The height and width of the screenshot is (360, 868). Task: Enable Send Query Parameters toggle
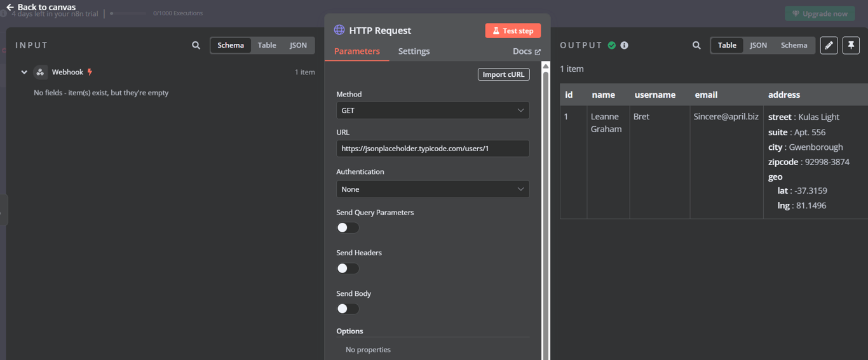(348, 228)
